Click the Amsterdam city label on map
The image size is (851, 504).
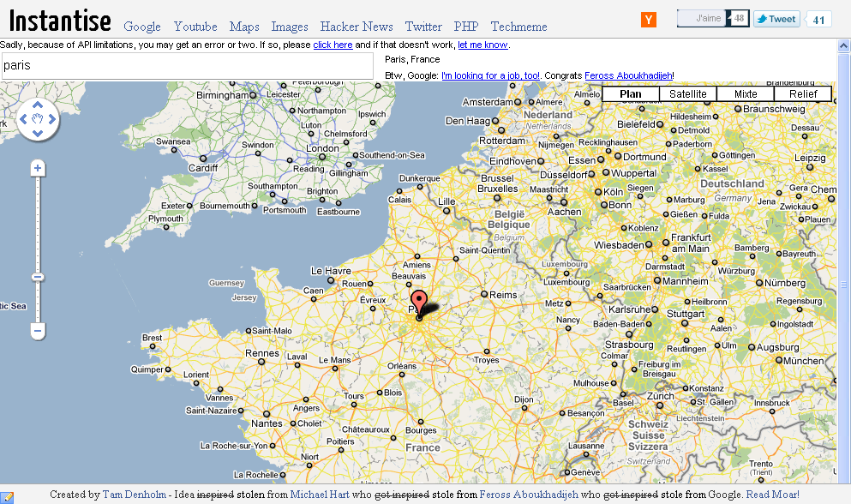click(x=488, y=101)
